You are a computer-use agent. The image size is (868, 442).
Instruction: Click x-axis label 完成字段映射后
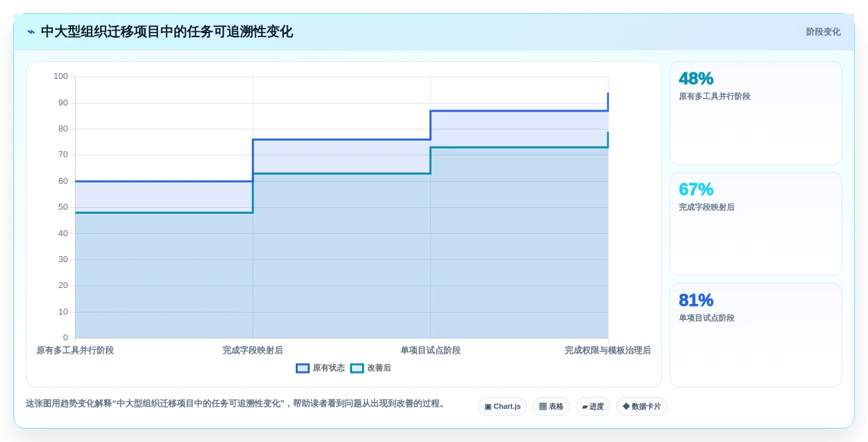[x=253, y=350]
